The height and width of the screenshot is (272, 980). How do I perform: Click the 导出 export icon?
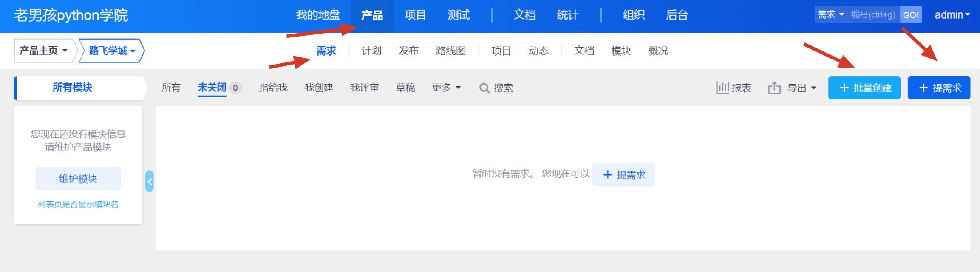pos(774,88)
